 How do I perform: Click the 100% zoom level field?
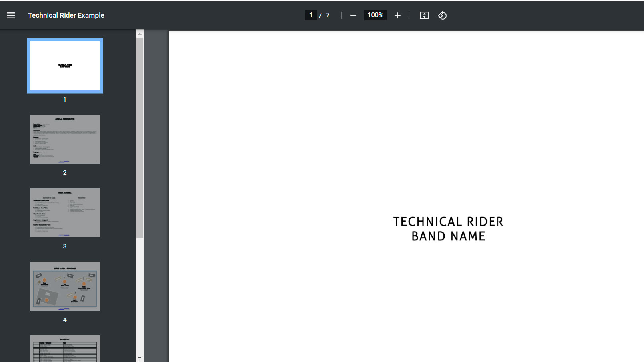click(375, 15)
